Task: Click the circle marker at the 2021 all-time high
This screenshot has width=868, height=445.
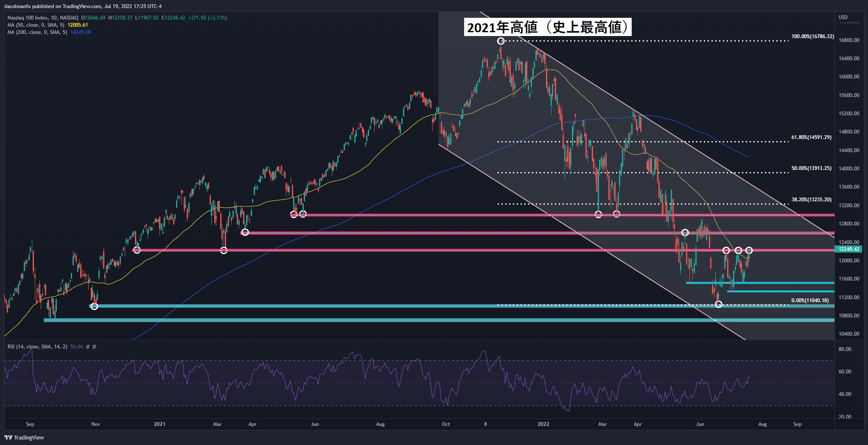Action: point(501,41)
